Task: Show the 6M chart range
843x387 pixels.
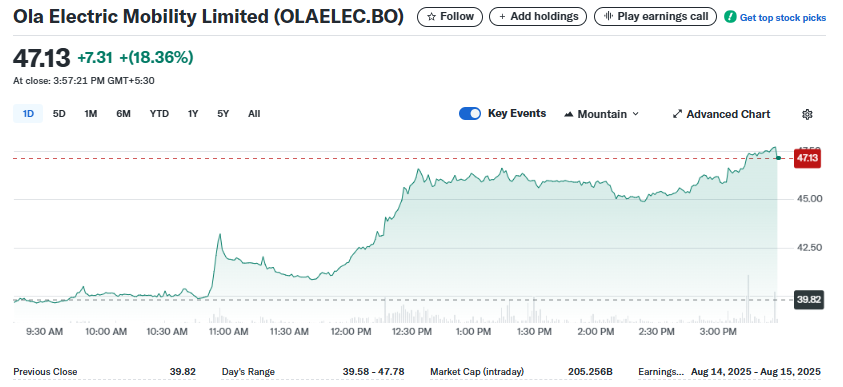Action: (x=123, y=113)
